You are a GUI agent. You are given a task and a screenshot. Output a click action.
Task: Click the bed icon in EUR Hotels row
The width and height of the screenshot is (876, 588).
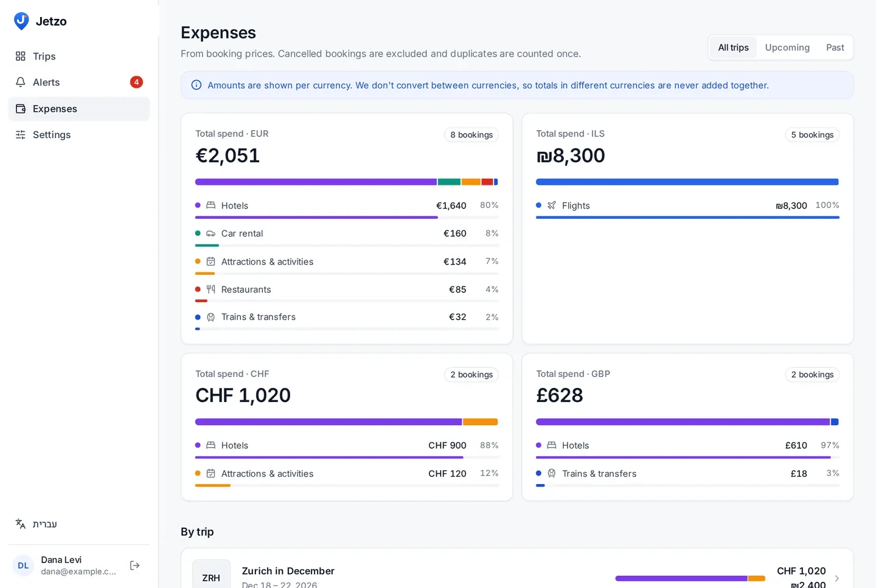coord(210,206)
